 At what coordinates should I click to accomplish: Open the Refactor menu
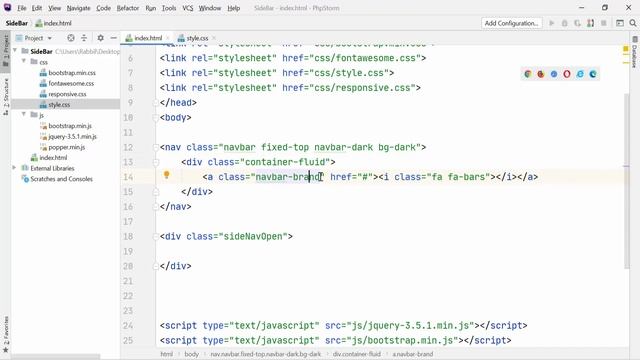point(128,8)
